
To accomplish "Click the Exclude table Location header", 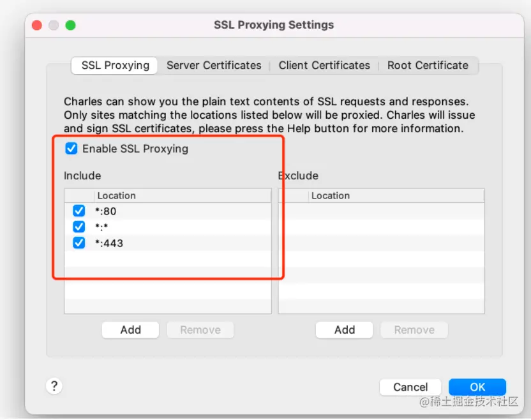I will (x=396, y=196).
